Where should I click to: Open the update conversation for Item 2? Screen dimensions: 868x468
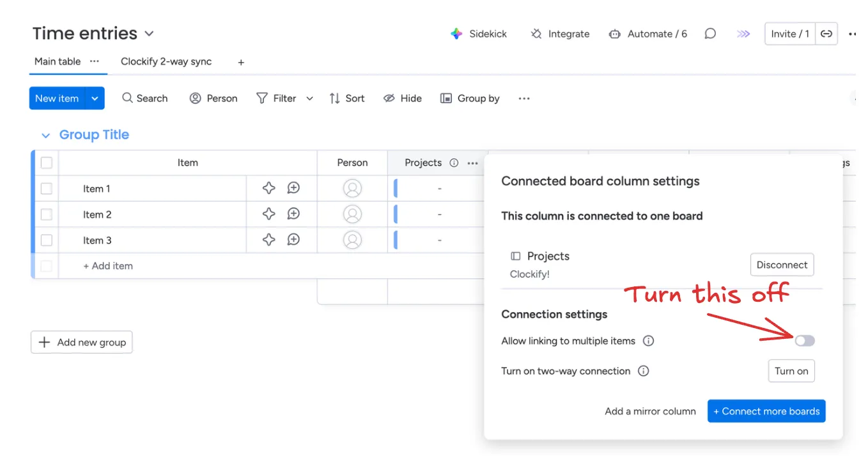[293, 214]
